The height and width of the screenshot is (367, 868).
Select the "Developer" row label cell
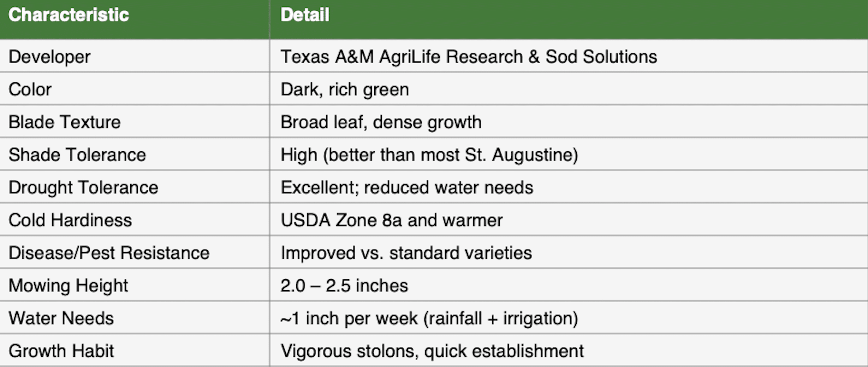(49, 57)
